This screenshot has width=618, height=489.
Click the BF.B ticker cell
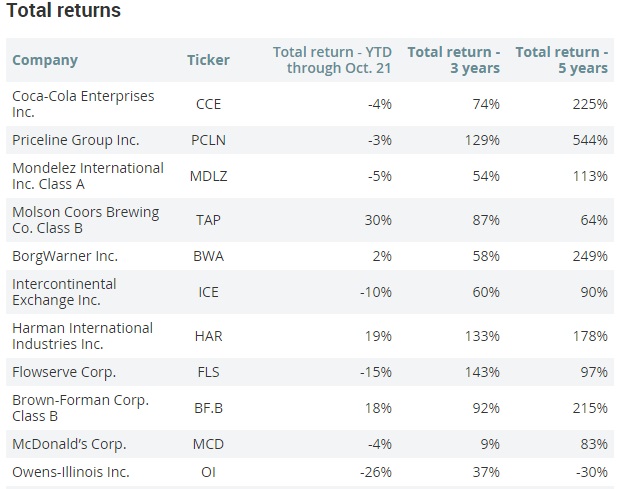pos(208,408)
